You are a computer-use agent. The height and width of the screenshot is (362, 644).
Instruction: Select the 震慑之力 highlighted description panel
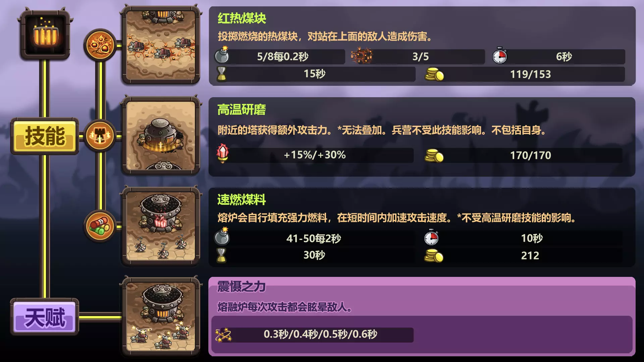click(422, 316)
